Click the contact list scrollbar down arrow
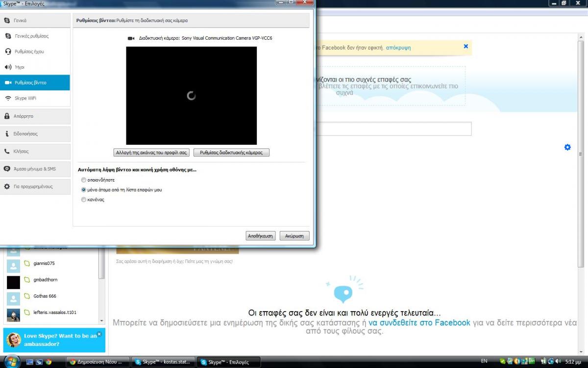Viewport: 588px width, 368px height. (102, 321)
